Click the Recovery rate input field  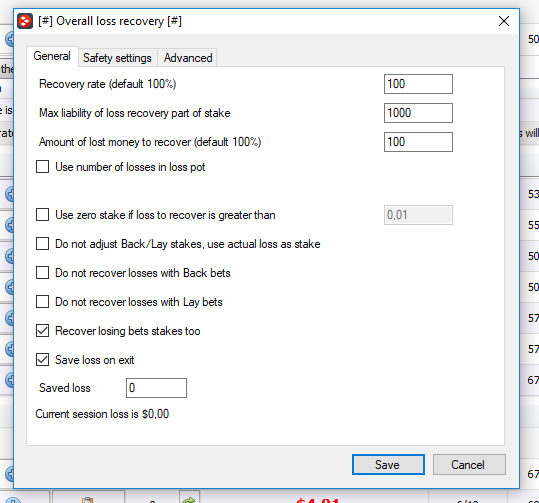[x=418, y=84]
